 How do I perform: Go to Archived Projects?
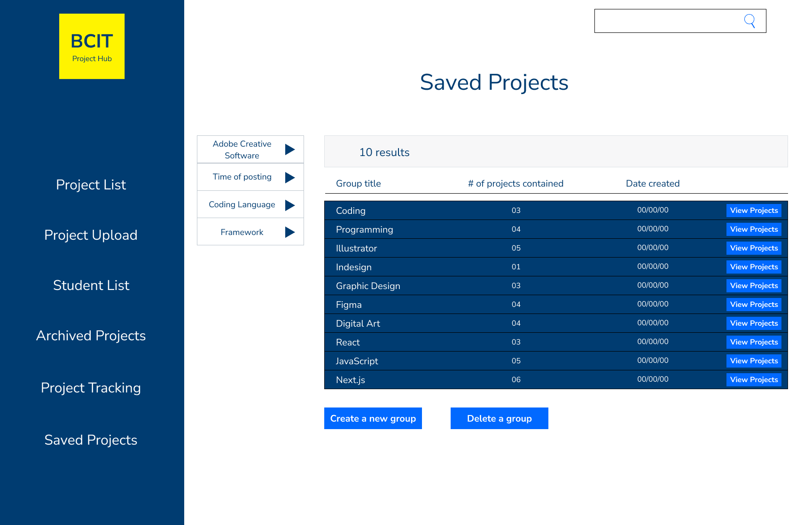click(x=91, y=336)
